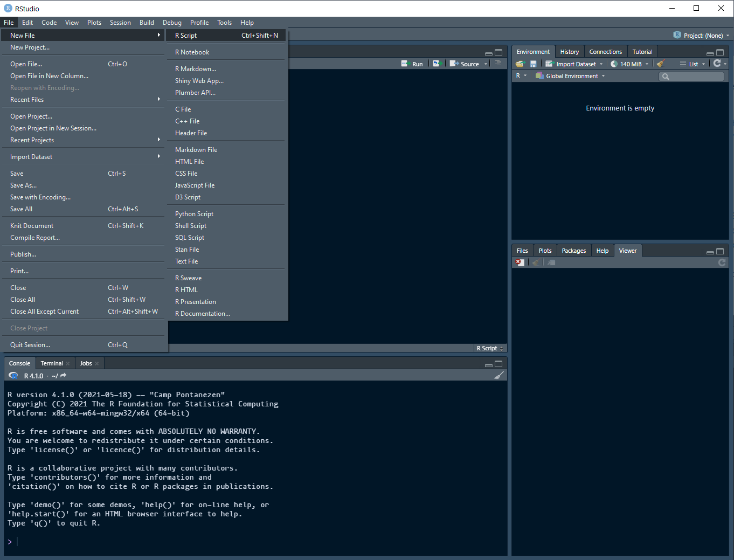Click the Environment search field
The image size is (734, 560).
pyautogui.click(x=691, y=76)
